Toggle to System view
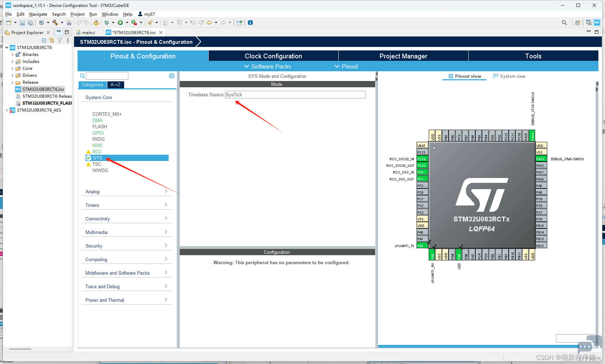This screenshot has width=605, height=364. (x=509, y=76)
